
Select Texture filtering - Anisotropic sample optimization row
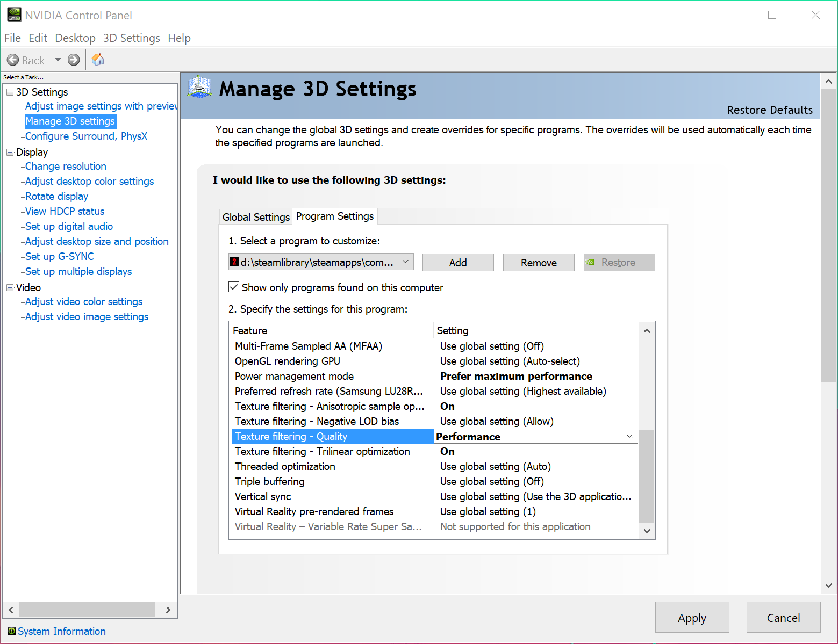[434, 406]
